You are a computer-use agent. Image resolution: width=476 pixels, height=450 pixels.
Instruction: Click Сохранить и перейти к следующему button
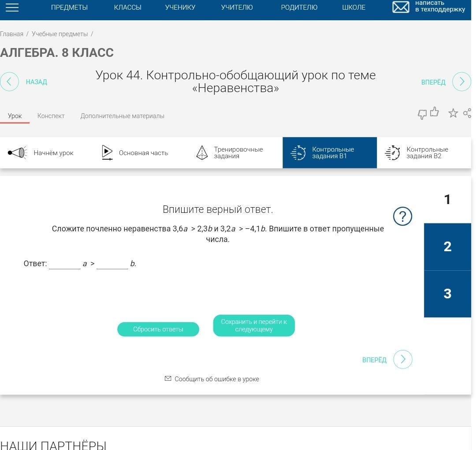tap(254, 326)
